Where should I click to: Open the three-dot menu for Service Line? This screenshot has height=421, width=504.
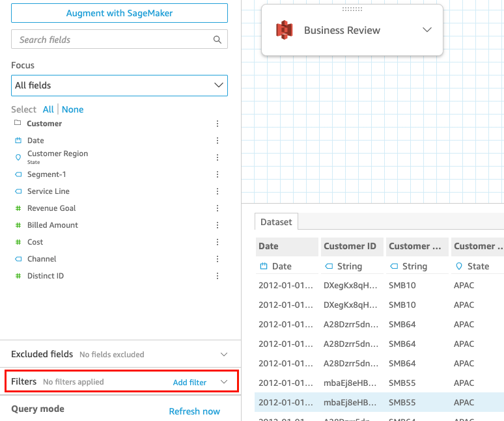(x=217, y=191)
